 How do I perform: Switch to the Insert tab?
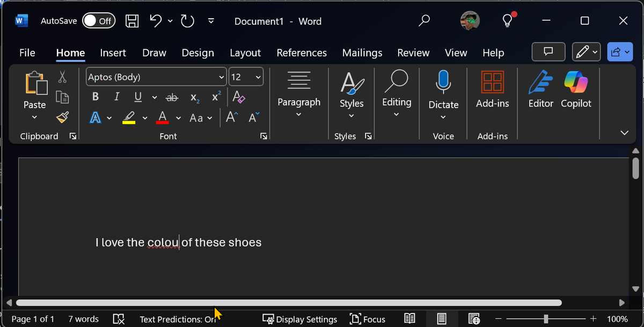pos(113,53)
